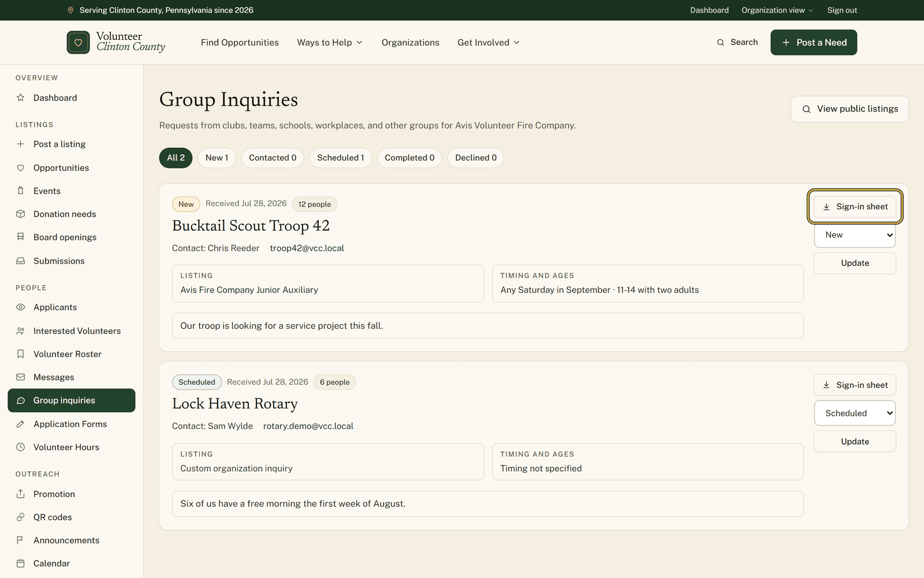Click the icon next to Events

21,191
